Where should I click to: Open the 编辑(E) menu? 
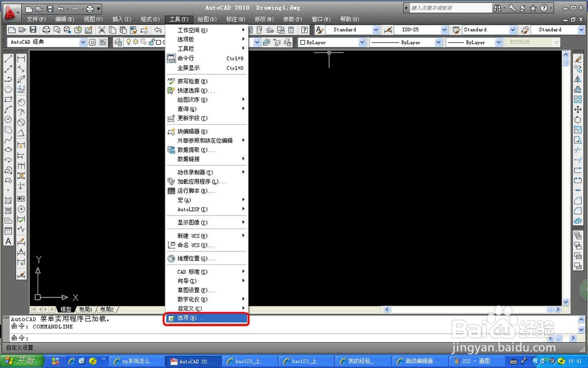click(x=65, y=19)
